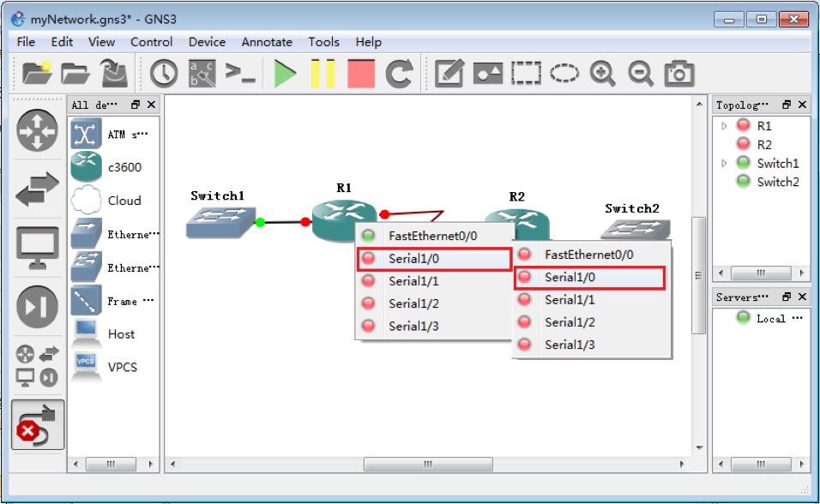Select Switch2 in Topology summary
The image size is (820, 504).
778,182
